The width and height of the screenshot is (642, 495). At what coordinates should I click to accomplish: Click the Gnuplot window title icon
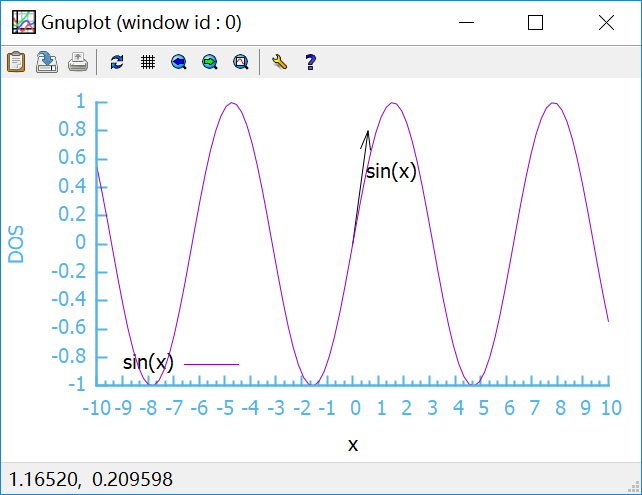(x=24, y=22)
